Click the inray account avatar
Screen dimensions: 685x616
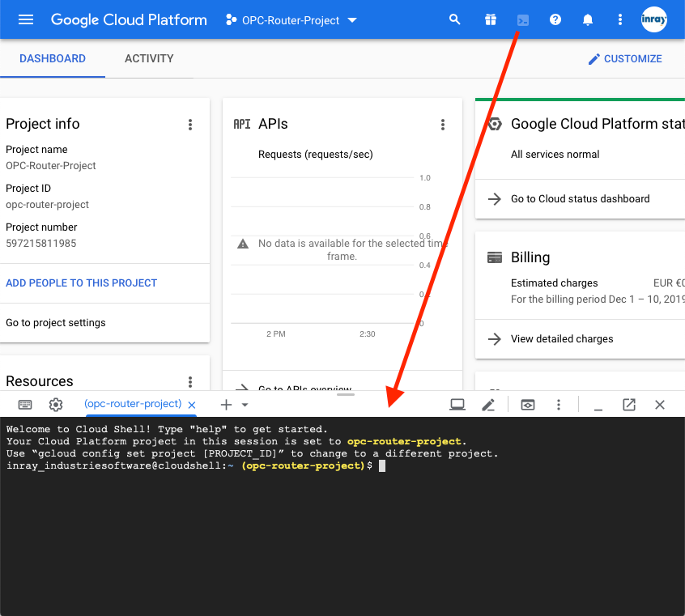click(x=654, y=19)
